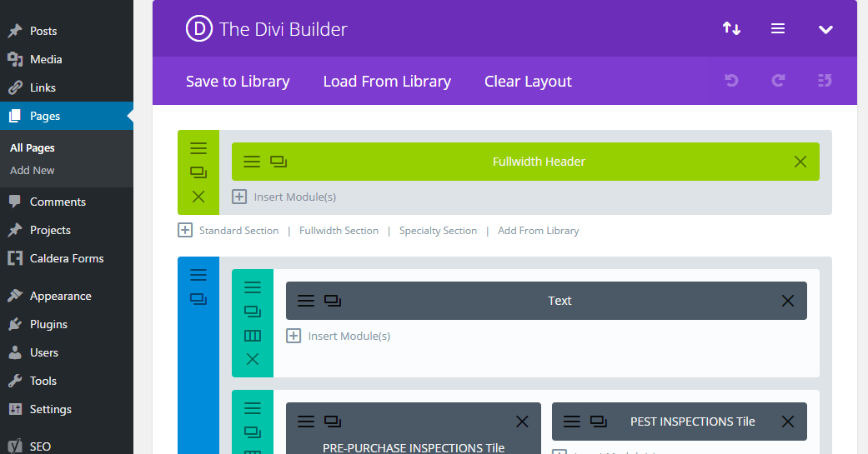Viewport: 868px width, 454px height.
Task: Click the Fullwidth Header module label
Action: [x=539, y=162]
